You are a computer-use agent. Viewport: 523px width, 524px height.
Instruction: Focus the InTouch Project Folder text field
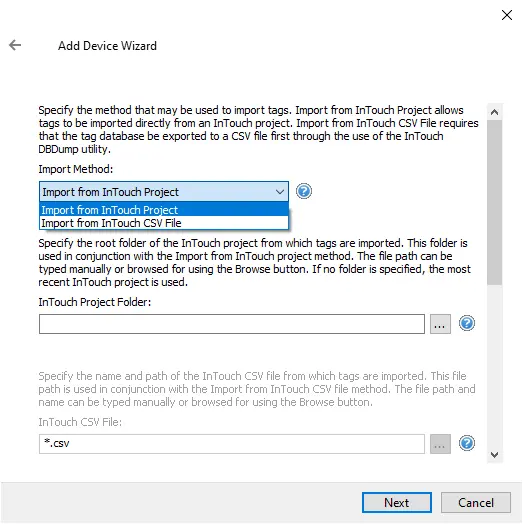pos(232,324)
